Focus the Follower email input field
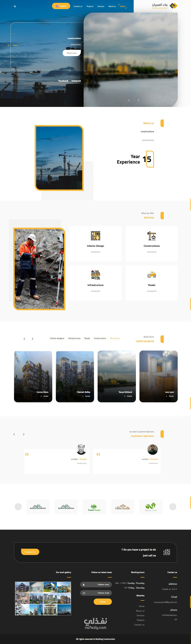191x644 pixels. pyautogui.click(x=96, y=593)
